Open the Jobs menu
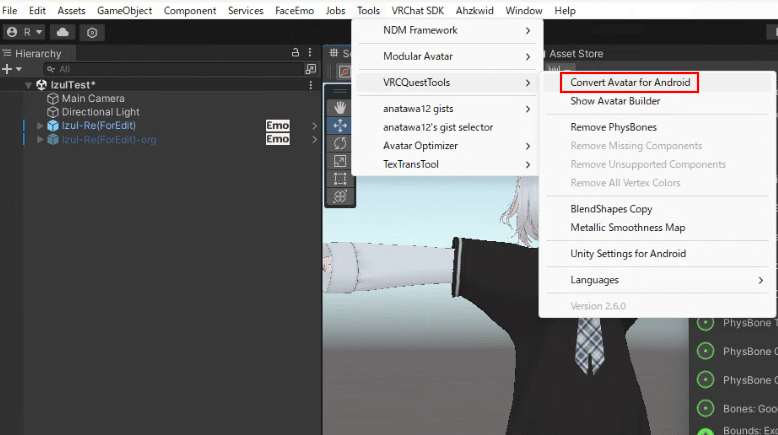The image size is (778, 435). [335, 10]
